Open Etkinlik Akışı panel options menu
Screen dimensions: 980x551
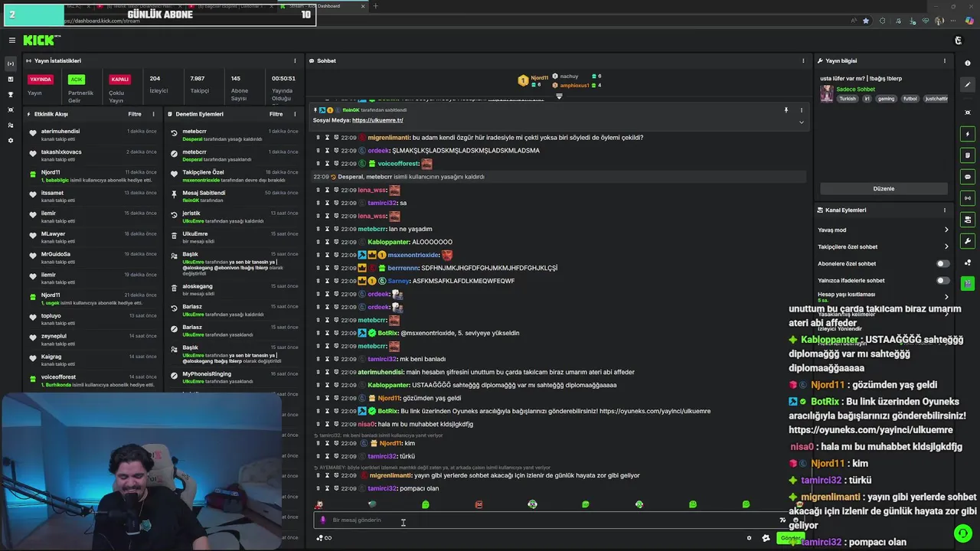coord(153,114)
